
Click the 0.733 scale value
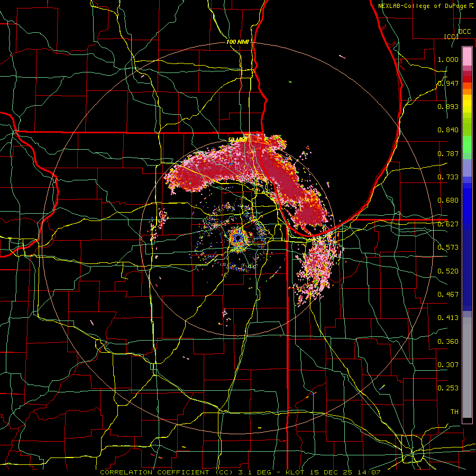[x=448, y=177]
